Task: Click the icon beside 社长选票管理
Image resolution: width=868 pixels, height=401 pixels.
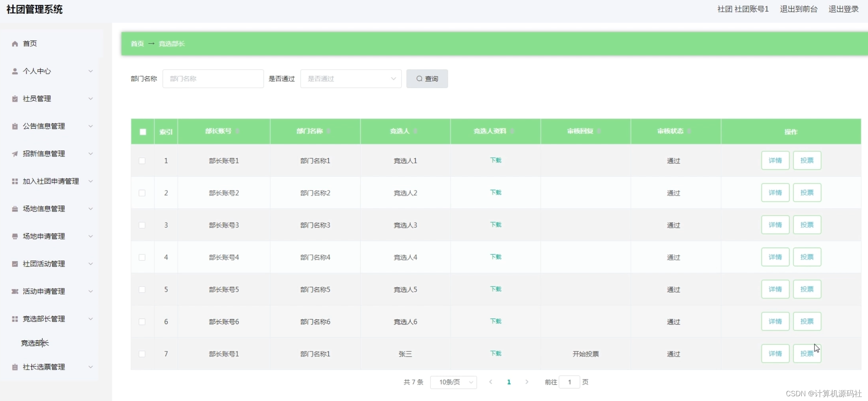Action: 15,367
